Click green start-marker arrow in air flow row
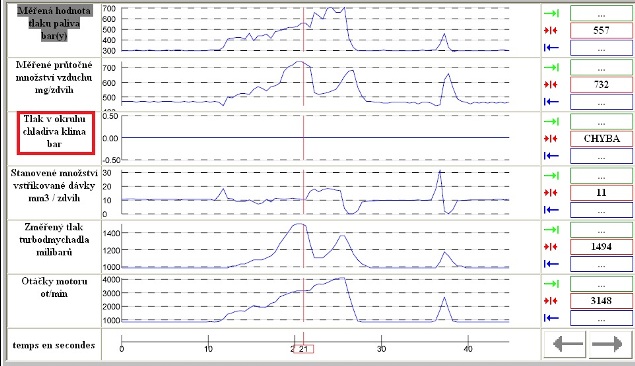The width and height of the screenshot is (635, 366). tap(551, 68)
